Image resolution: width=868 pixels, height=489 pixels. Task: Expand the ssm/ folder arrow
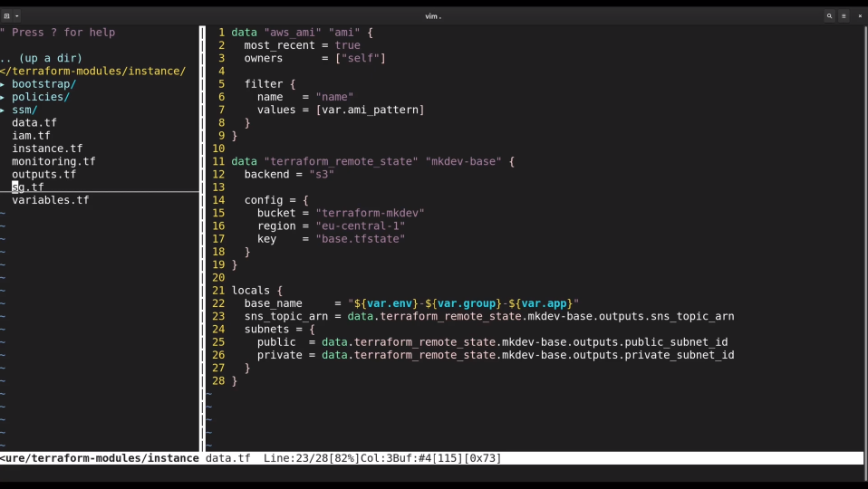[x=3, y=110]
